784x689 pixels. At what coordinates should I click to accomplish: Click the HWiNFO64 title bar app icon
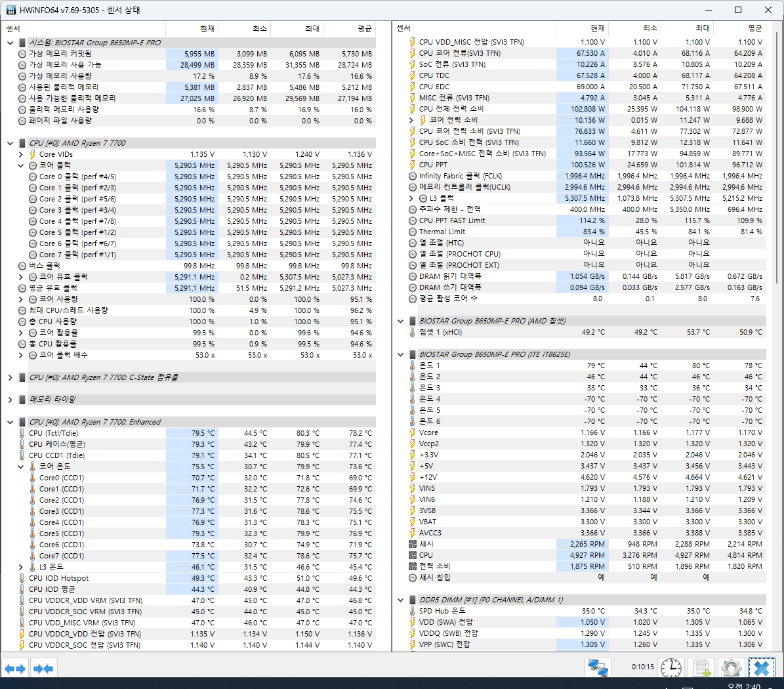(x=10, y=10)
